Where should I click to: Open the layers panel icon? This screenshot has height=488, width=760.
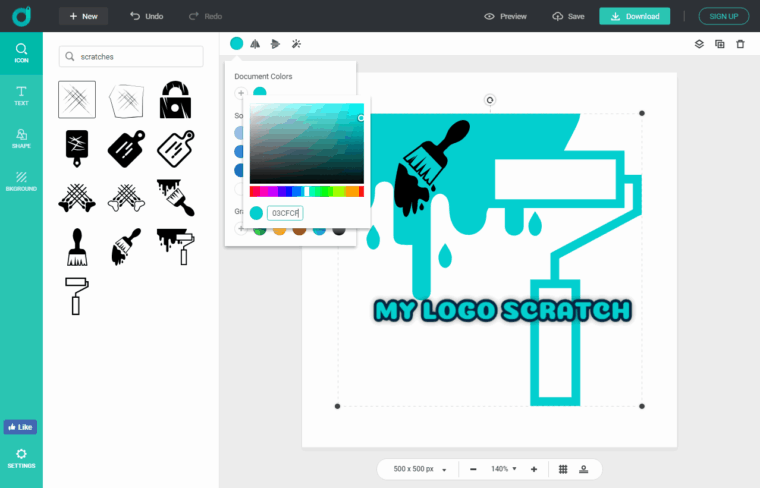pos(700,44)
